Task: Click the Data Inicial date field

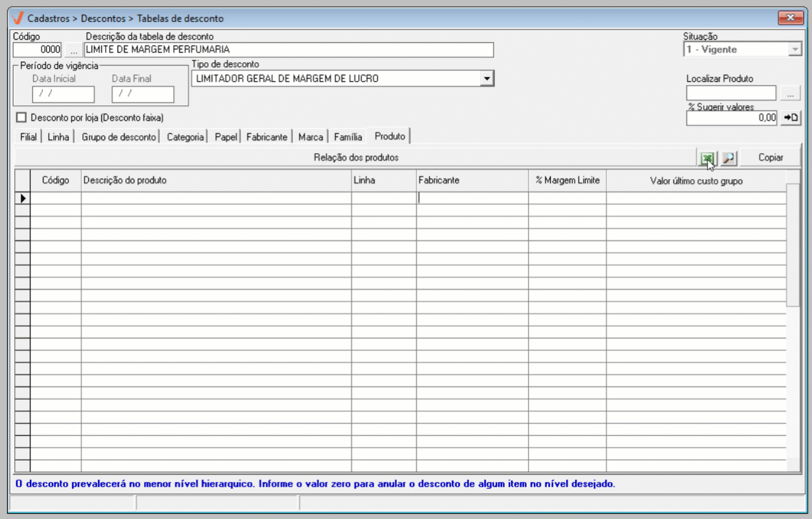Action: point(63,94)
